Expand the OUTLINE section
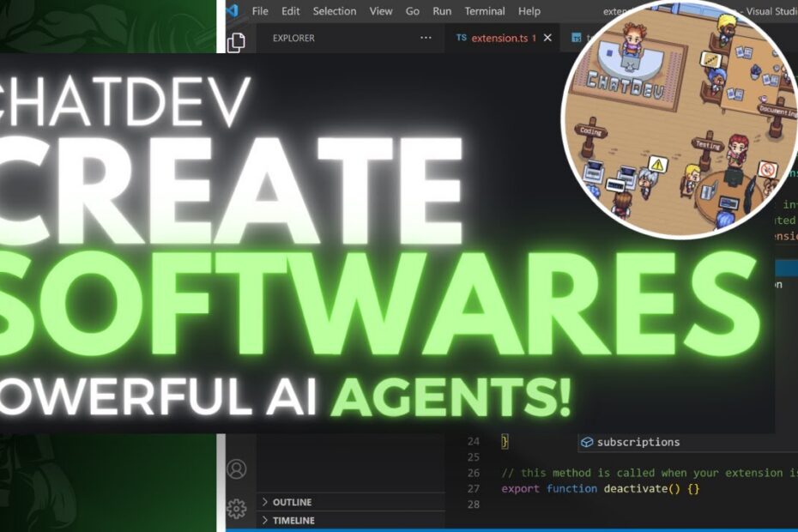Viewport: 798px width, 532px height. pos(351,502)
